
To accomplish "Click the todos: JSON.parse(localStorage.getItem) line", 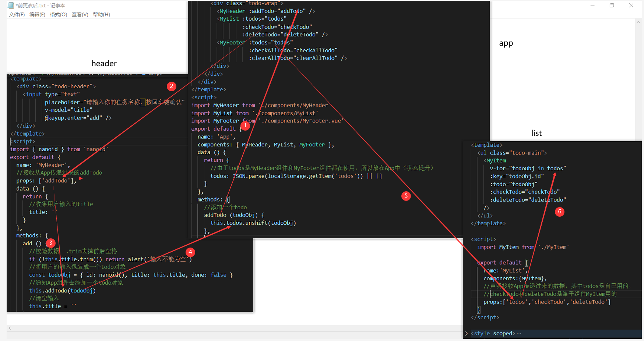I will 296,176.
